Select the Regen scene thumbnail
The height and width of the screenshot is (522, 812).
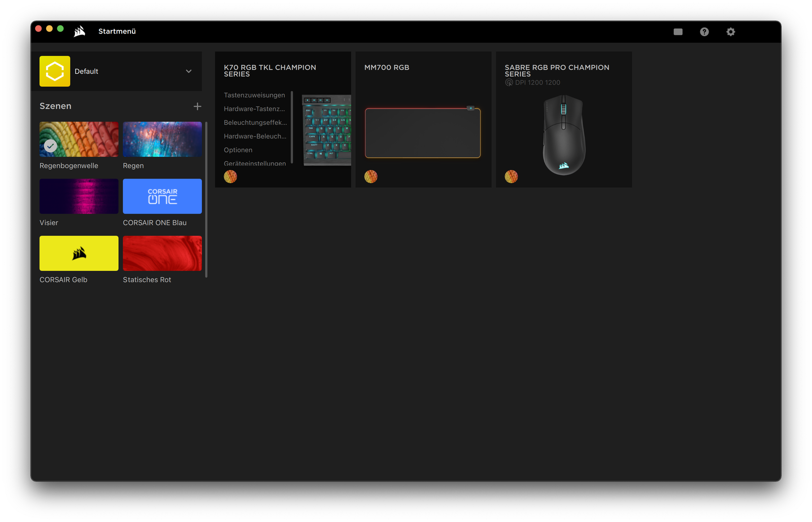162,140
